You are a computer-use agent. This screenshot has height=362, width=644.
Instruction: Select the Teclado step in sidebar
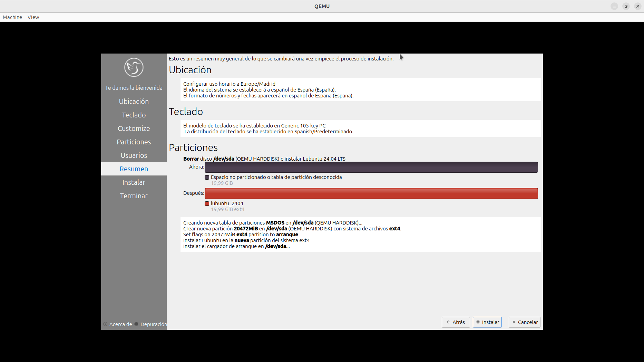pos(134,115)
